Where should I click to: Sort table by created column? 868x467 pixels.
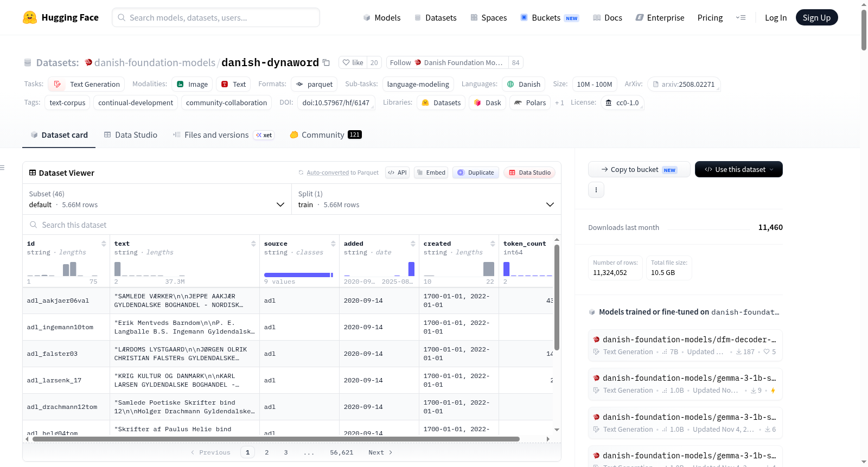pos(493,244)
